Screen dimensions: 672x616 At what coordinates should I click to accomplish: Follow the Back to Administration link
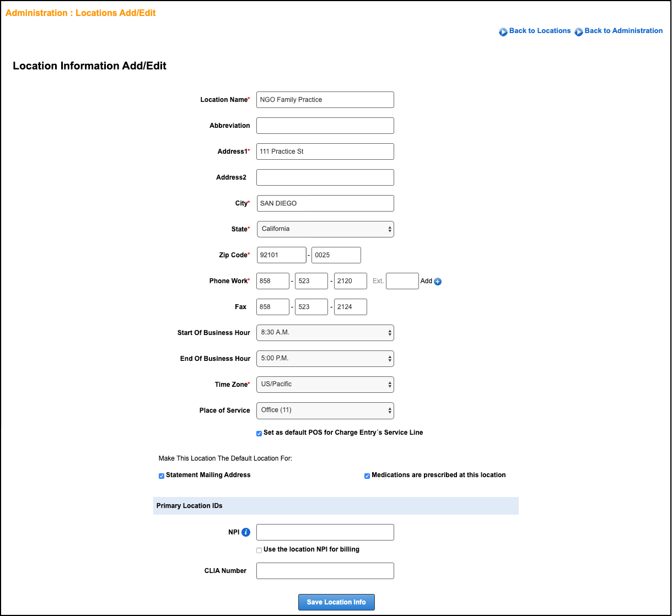tap(623, 31)
